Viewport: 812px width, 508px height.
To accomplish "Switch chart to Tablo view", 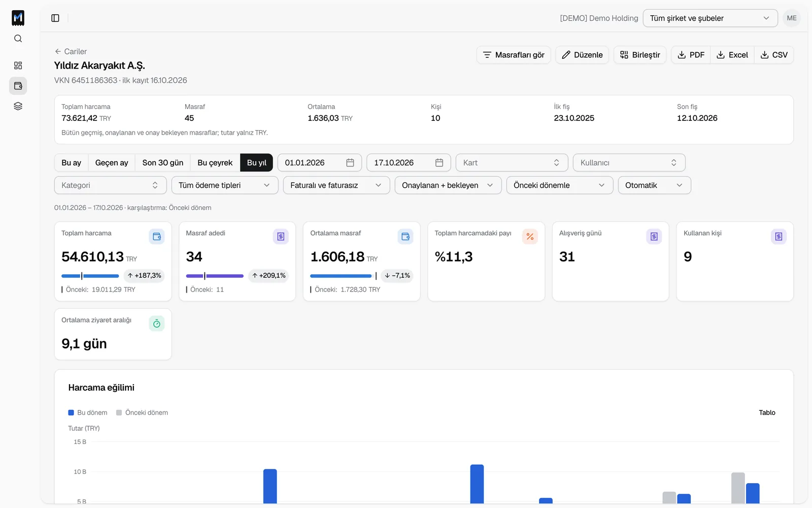I will pos(767,412).
